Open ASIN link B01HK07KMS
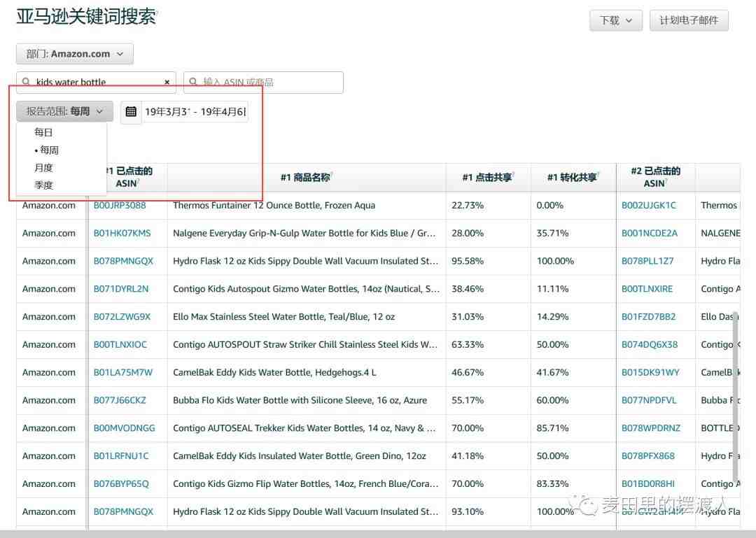 point(122,234)
